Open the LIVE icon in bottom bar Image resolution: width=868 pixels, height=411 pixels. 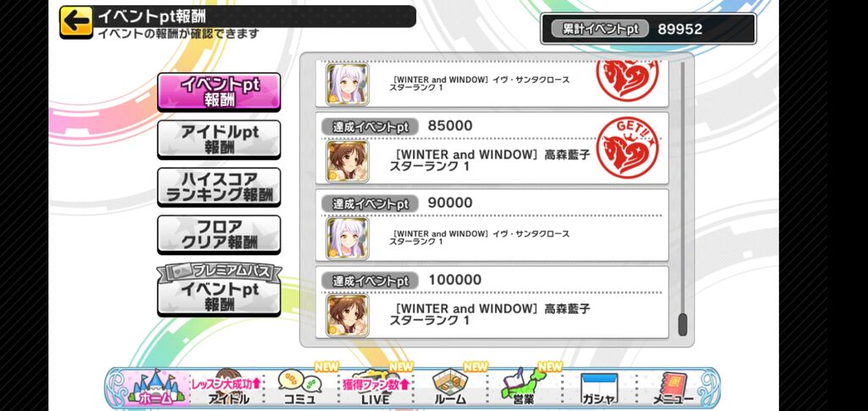[376, 387]
